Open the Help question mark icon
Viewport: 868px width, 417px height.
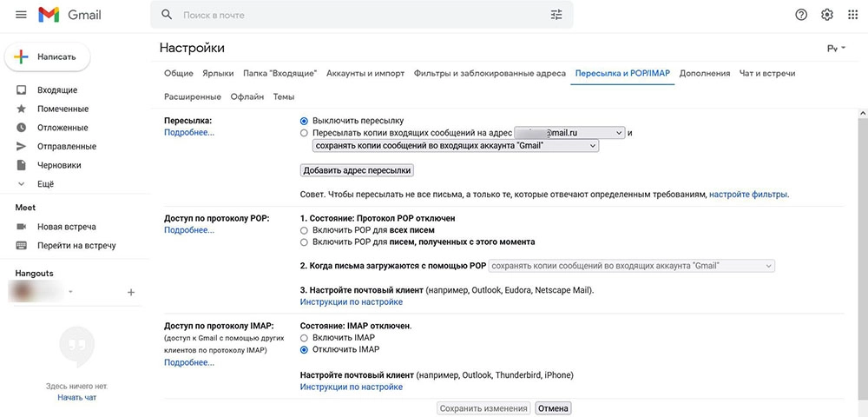point(801,15)
